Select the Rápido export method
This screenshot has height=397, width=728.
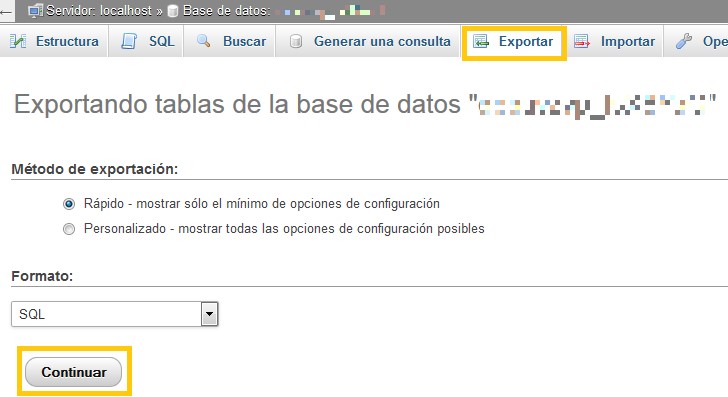[x=69, y=204]
